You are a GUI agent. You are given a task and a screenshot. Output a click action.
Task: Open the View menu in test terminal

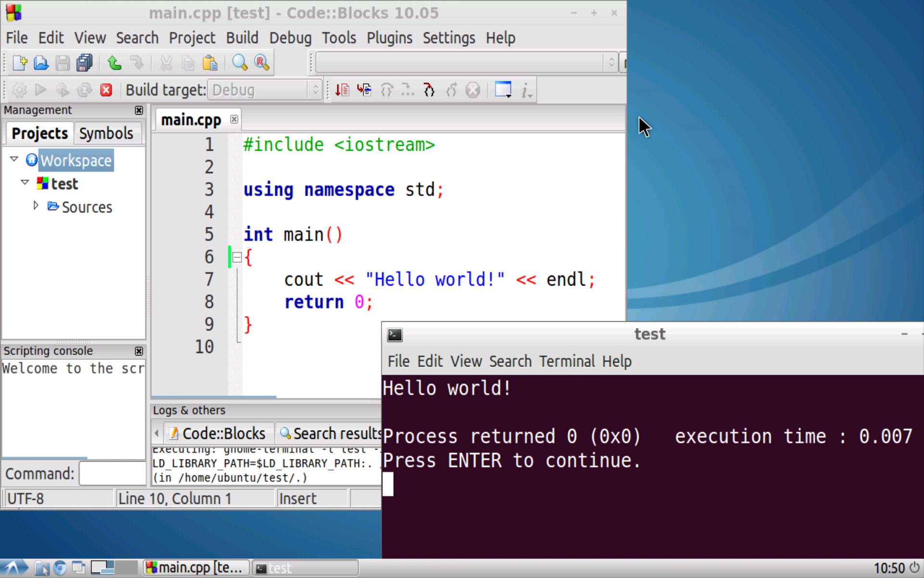(466, 361)
